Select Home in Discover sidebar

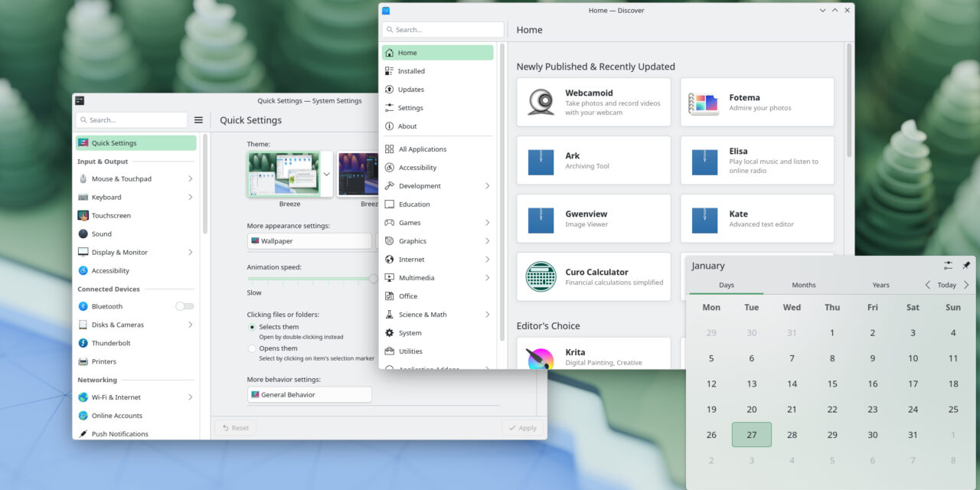point(438,53)
